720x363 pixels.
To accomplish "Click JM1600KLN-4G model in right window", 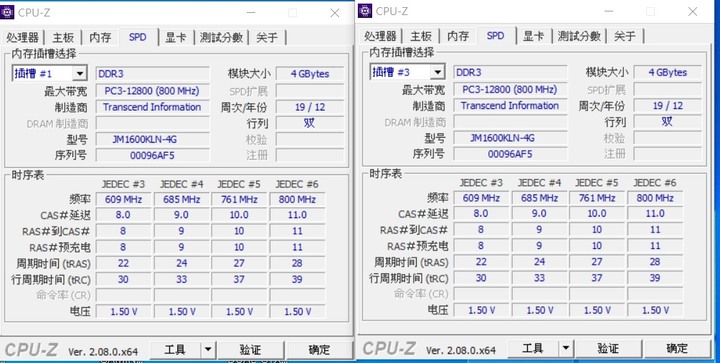I will [510, 138].
